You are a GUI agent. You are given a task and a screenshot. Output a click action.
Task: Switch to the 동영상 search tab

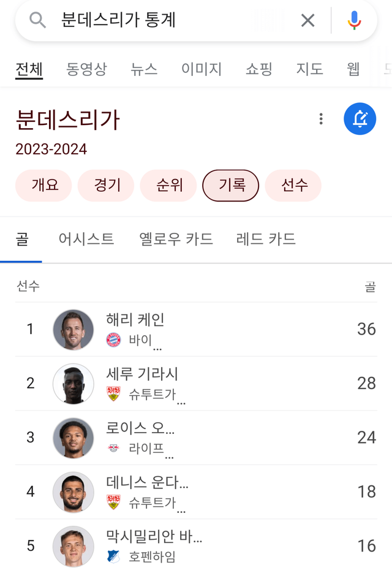point(86,69)
